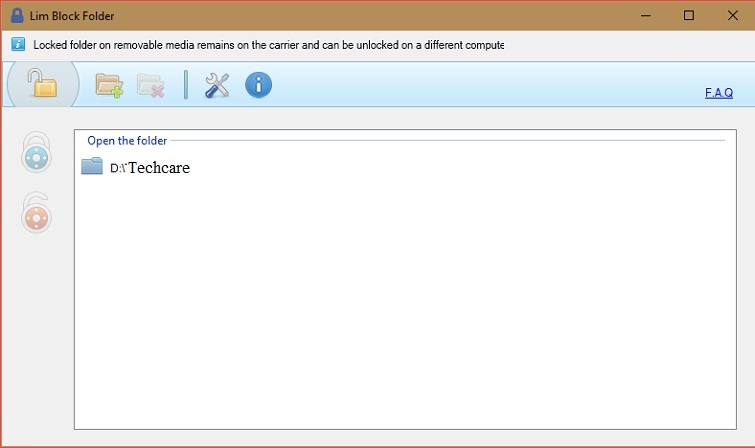This screenshot has width=755, height=448.
Task: Close the Lim Block Folder window
Action: (733, 15)
